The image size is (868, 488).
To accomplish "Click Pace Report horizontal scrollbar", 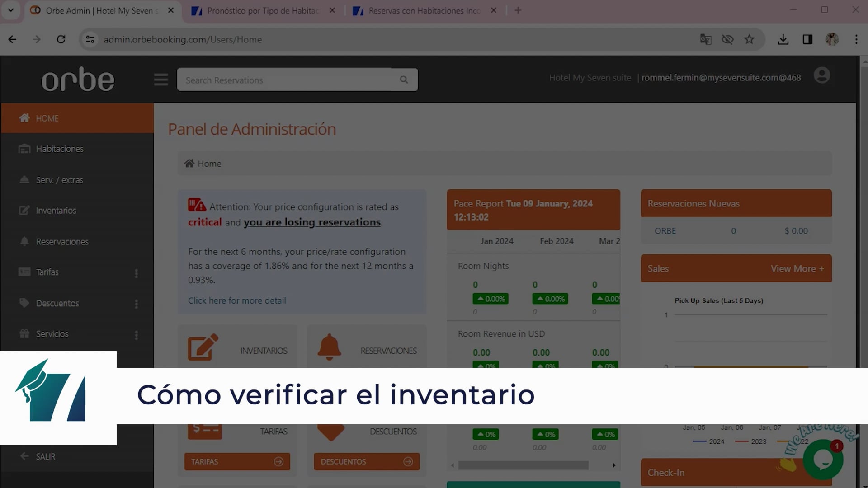I will pos(523,465).
